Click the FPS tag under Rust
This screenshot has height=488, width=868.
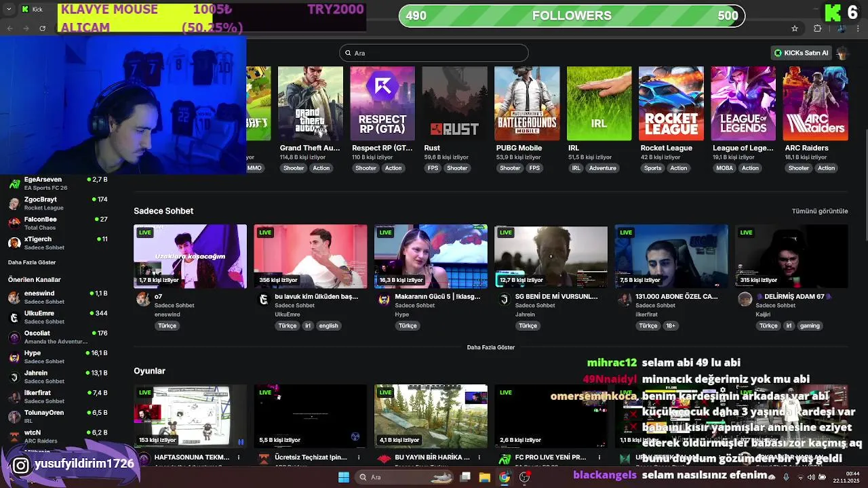[x=433, y=168]
